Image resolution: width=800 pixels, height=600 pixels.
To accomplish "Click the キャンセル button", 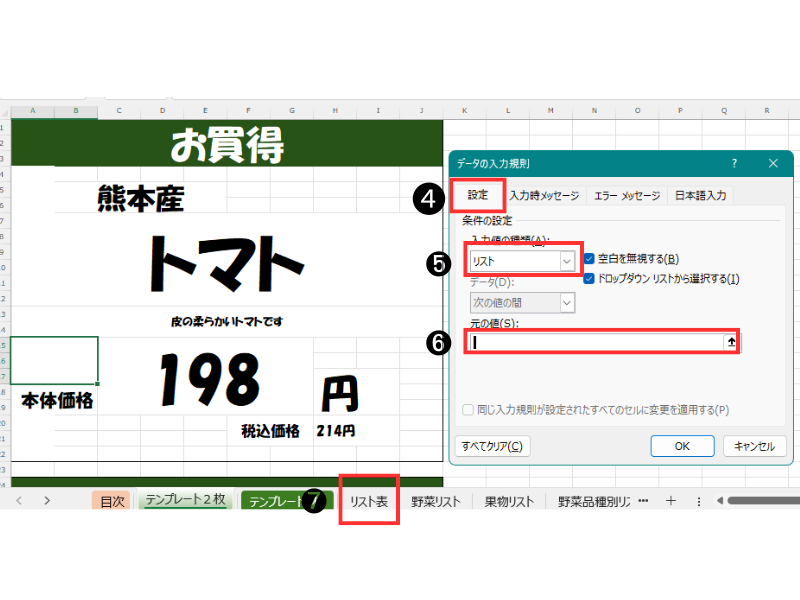I will pyautogui.click(x=754, y=446).
